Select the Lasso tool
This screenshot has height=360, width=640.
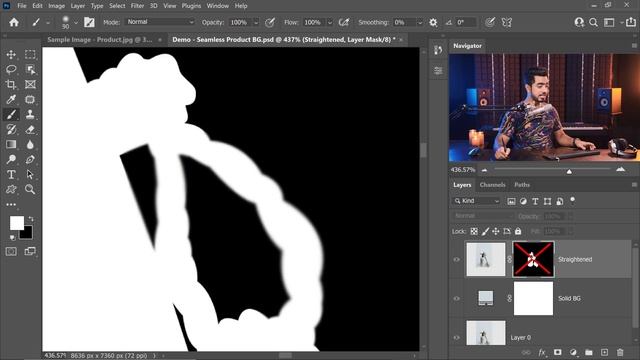pyautogui.click(x=11, y=69)
